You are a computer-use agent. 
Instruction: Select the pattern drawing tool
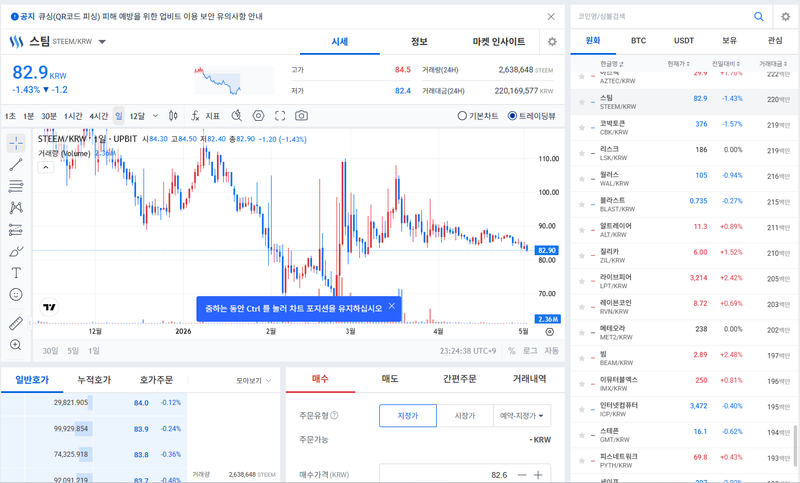click(x=16, y=208)
